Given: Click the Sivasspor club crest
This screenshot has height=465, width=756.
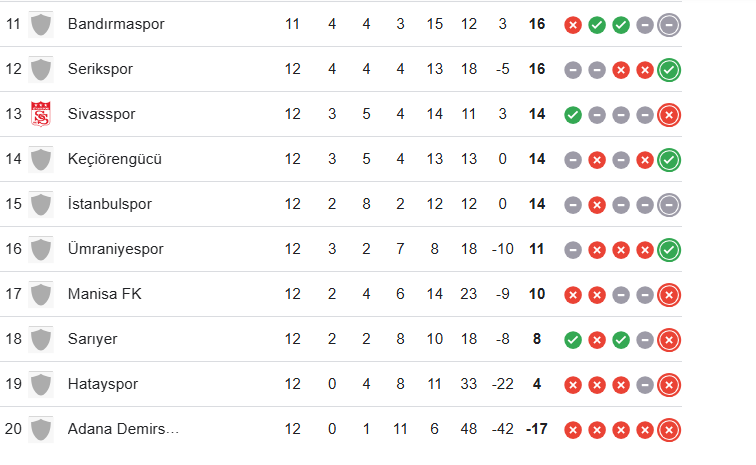Looking at the screenshot, I should 41,114.
